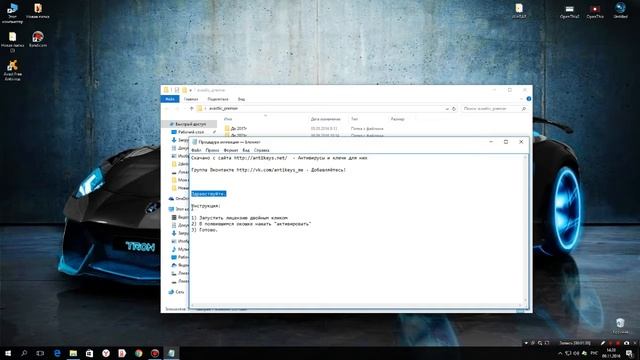
Task: Click the recorder widget pencil icon
Action: pos(603,343)
